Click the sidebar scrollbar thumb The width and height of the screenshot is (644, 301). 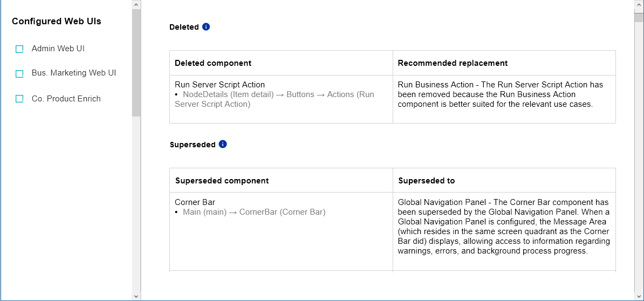pos(136,62)
